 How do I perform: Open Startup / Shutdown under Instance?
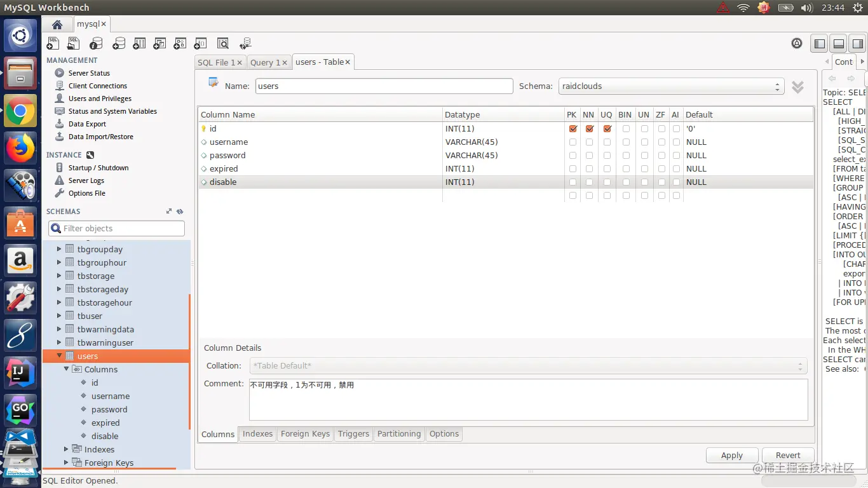(x=98, y=168)
